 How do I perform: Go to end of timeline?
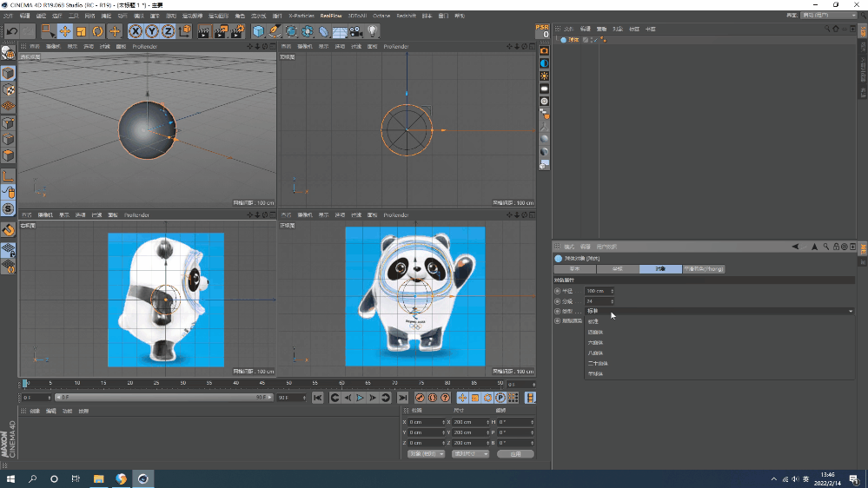(x=402, y=398)
